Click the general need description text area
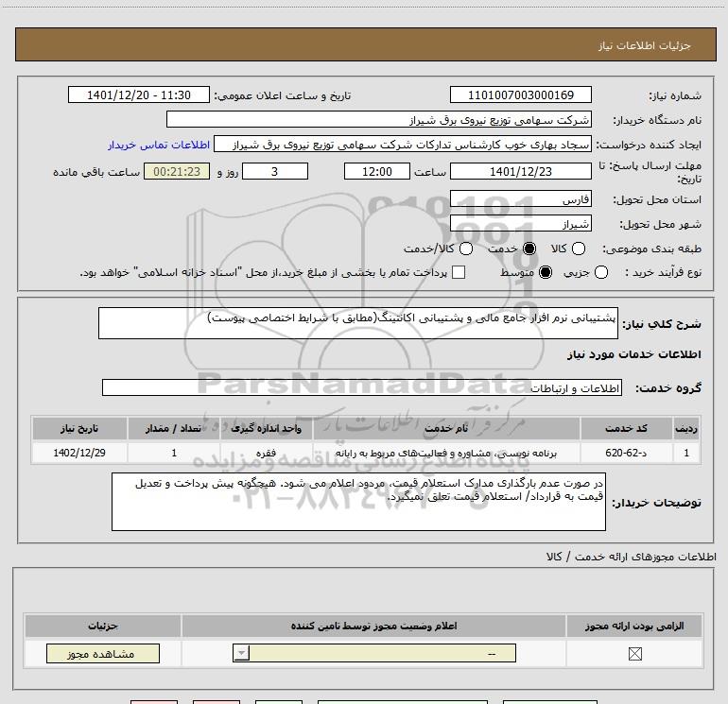 [358, 323]
